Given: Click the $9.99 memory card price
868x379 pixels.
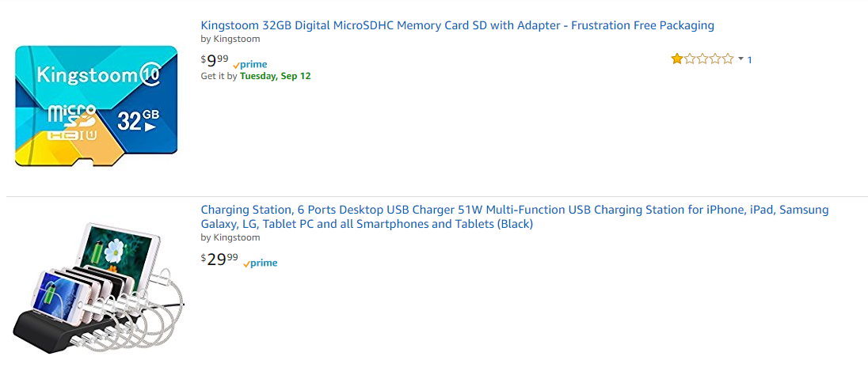Looking at the screenshot, I should [x=215, y=59].
